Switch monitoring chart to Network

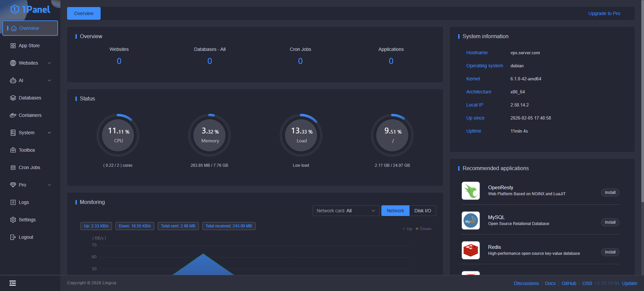coord(395,211)
